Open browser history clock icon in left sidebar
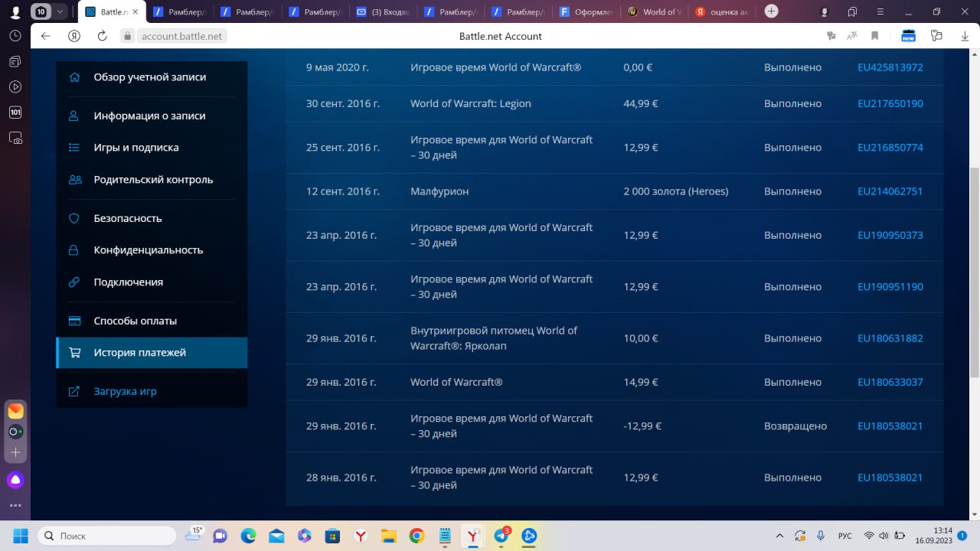The height and width of the screenshot is (551, 980). 15,36
